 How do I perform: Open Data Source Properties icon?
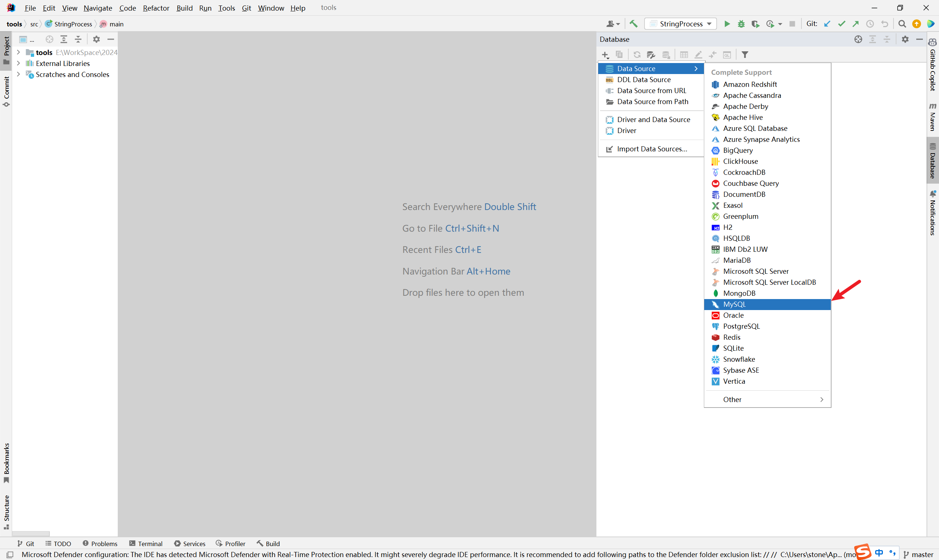[x=651, y=55]
